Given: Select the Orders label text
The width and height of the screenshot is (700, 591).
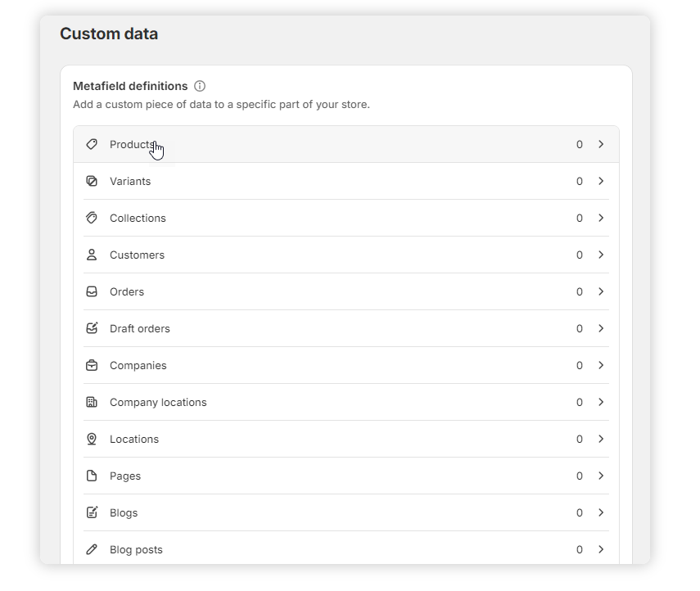Looking at the screenshot, I should [127, 291].
